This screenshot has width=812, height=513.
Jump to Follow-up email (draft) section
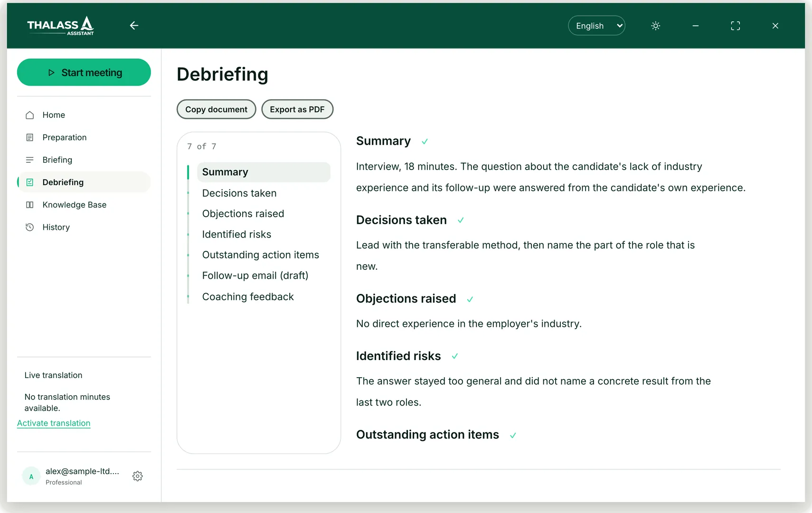click(x=255, y=275)
